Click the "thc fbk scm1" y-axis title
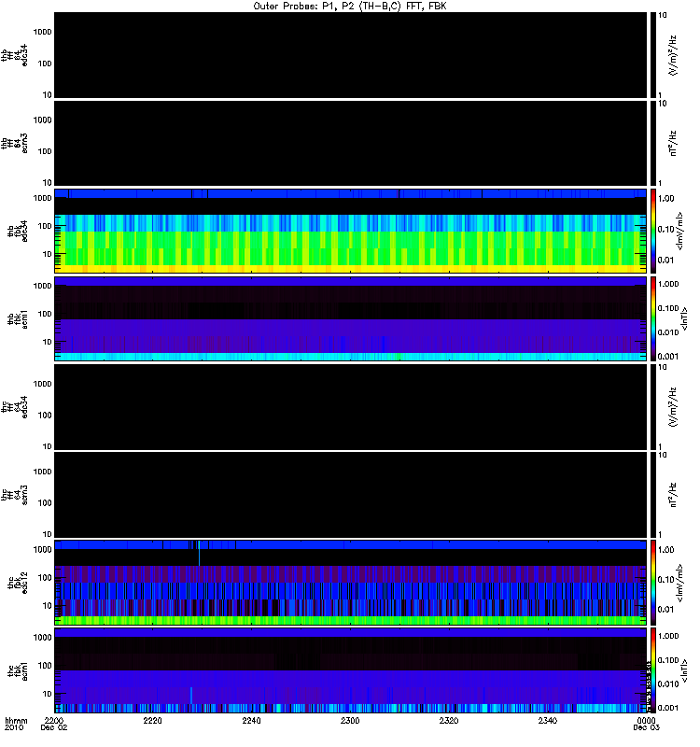The image size is (700, 747). [18, 670]
